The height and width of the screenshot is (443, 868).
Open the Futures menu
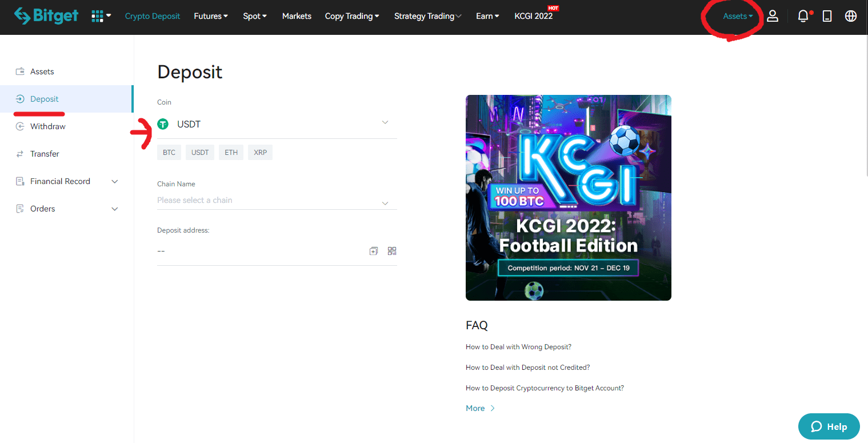(x=210, y=16)
